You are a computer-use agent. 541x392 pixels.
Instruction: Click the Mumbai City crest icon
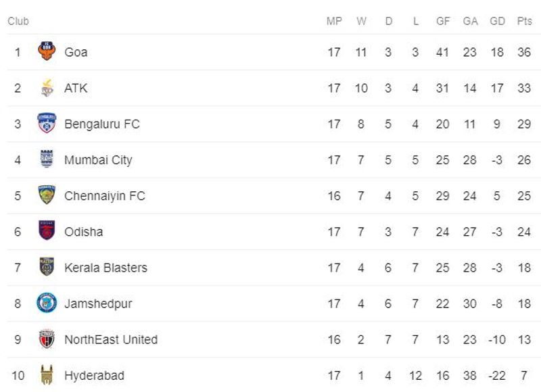pyautogui.click(x=47, y=160)
